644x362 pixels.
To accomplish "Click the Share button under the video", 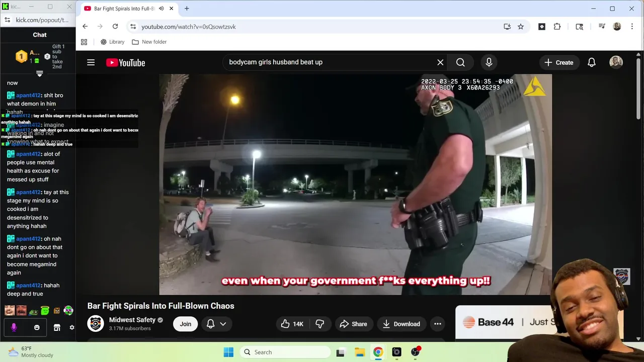I will coord(354,324).
